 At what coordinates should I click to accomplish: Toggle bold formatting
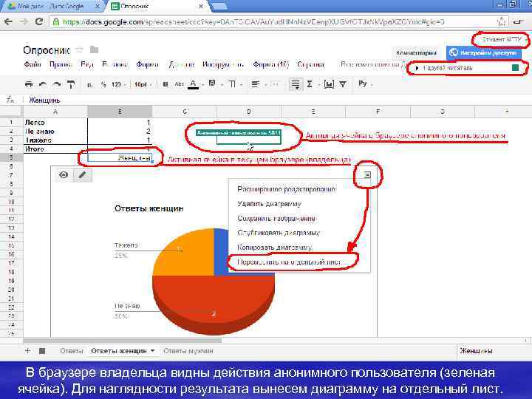(166, 84)
